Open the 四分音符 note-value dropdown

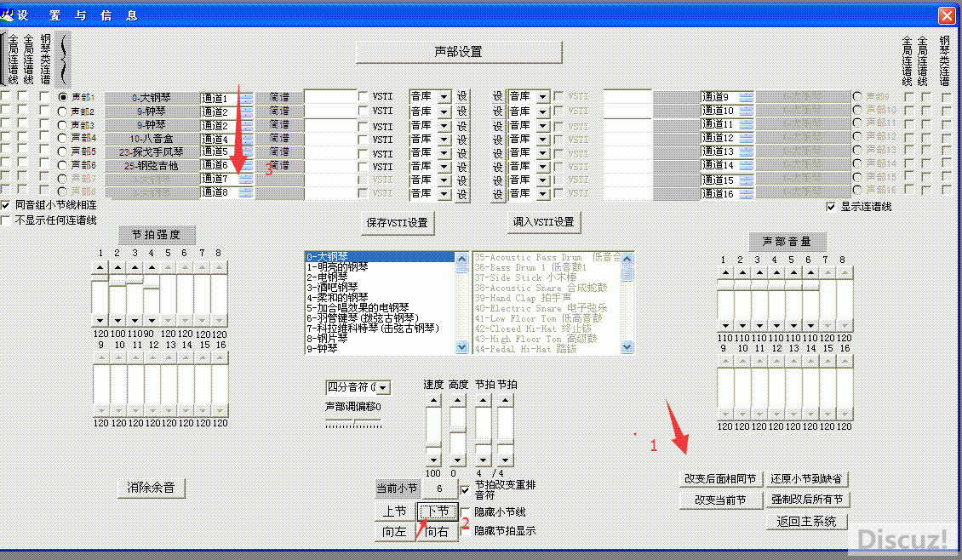(x=383, y=387)
